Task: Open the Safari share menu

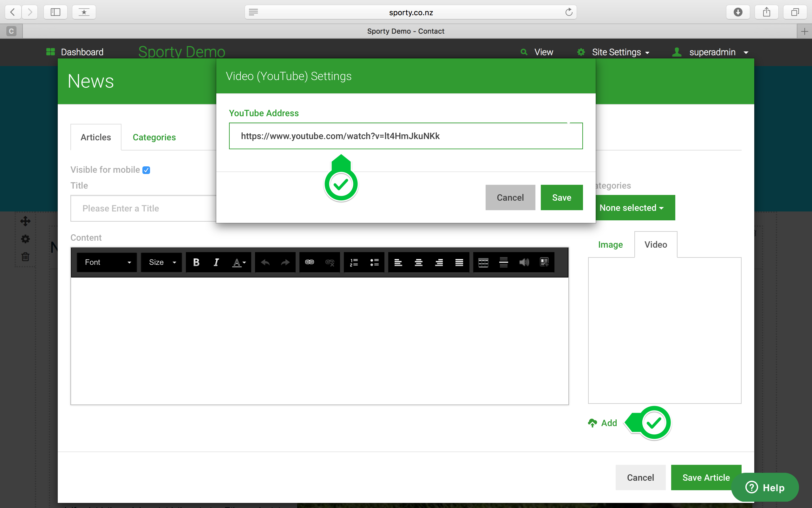Action: [x=766, y=12]
